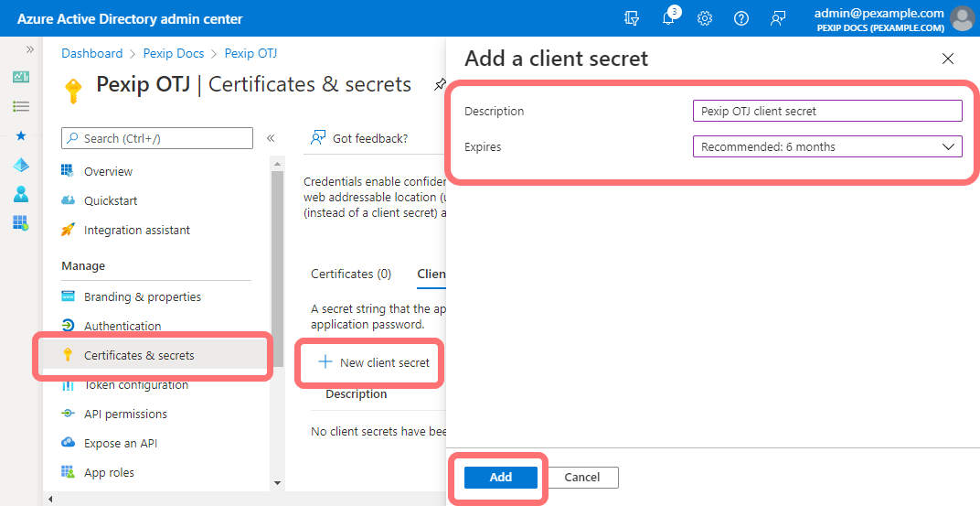The image size is (980, 506).
Task: Expand the Expires dropdown
Action: 827,146
